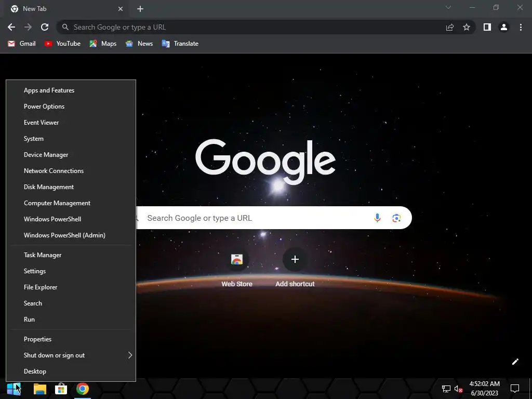Open a new tab with the plus button
The width and height of the screenshot is (532, 399).
click(x=140, y=9)
